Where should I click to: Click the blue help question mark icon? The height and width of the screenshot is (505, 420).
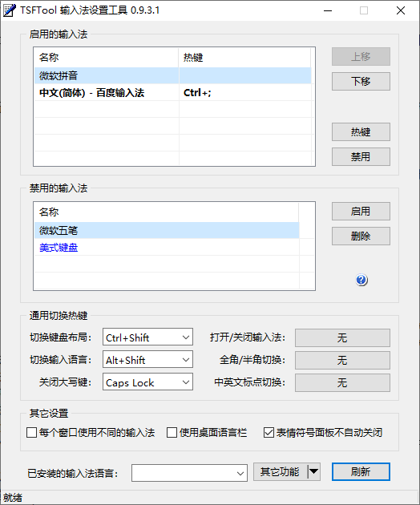coord(361,280)
